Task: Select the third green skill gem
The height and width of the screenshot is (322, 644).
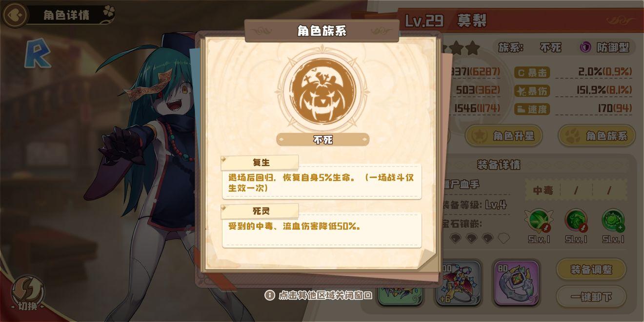Action: pyautogui.click(x=613, y=220)
